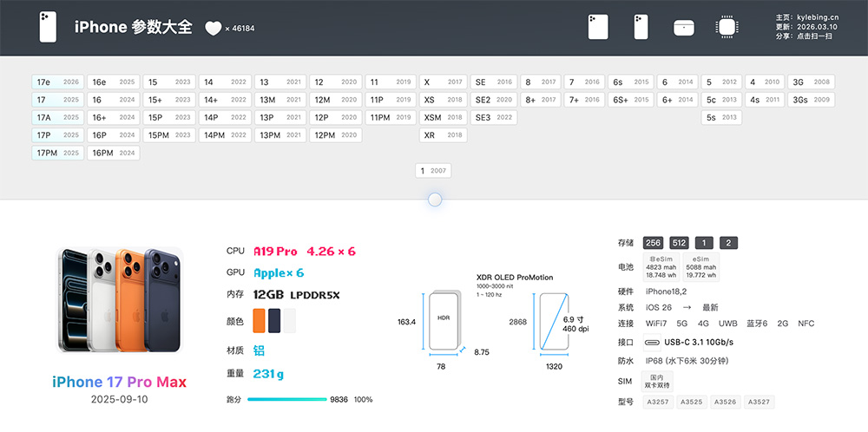Pick the orange color swatch
Viewport: 868px width, 432px height.
(259, 321)
